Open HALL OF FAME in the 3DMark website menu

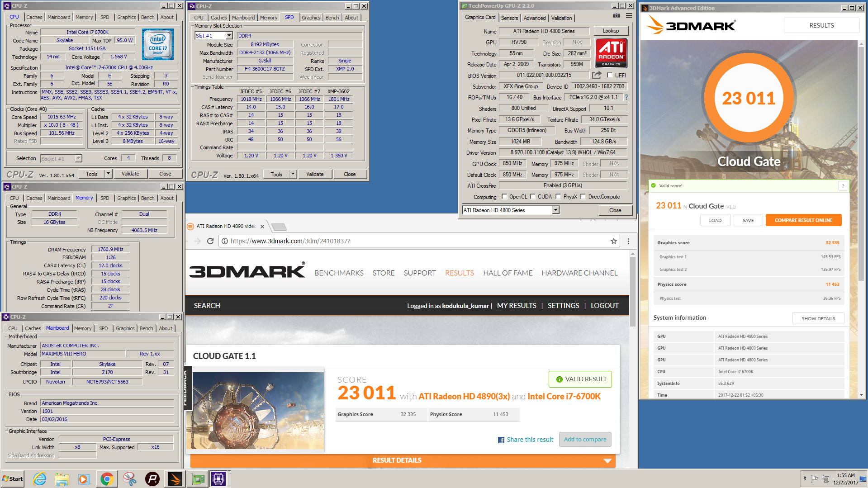pyautogui.click(x=508, y=273)
